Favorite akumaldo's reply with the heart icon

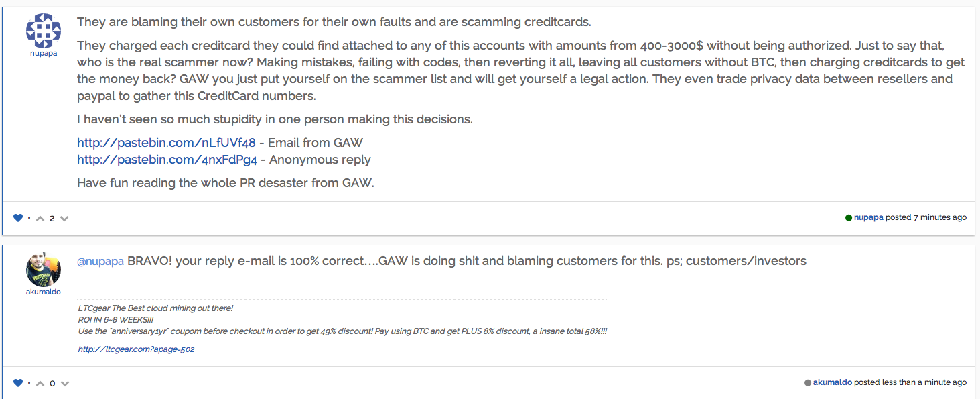(x=18, y=383)
